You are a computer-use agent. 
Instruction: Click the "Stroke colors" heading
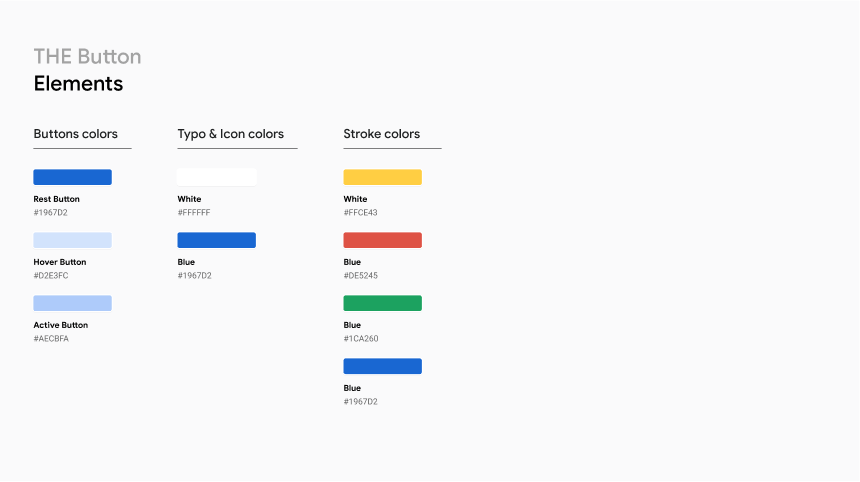click(382, 134)
